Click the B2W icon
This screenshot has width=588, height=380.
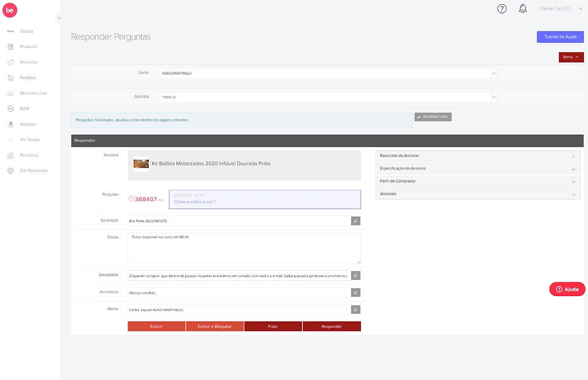(x=10, y=108)
